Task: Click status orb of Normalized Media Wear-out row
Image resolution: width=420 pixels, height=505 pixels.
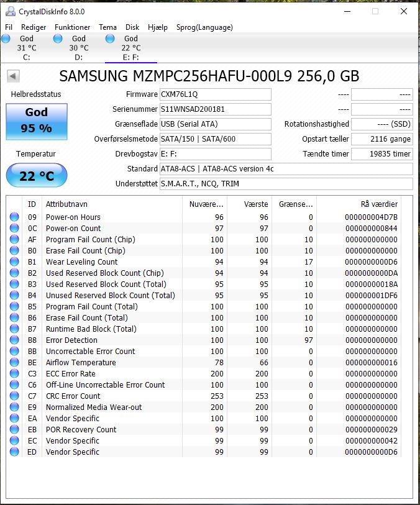Action: coord(14,407)
